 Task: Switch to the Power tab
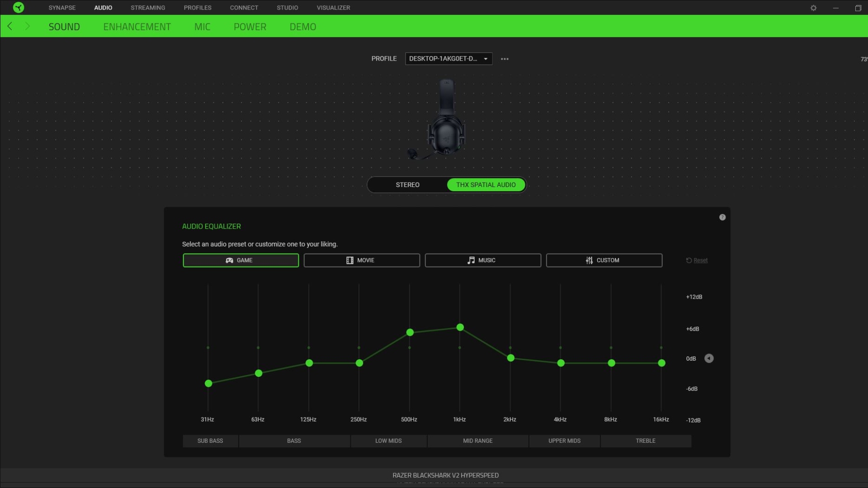pos(250,27)
